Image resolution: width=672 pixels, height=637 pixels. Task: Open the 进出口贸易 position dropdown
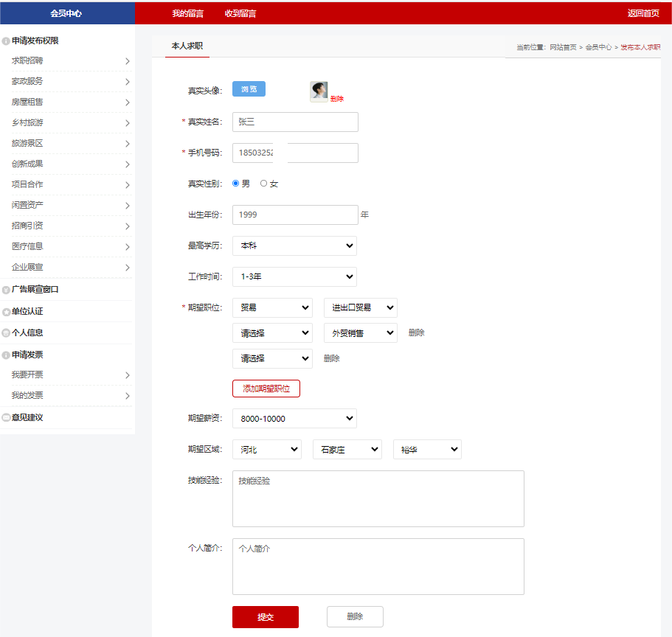click(x=361, y=307)
